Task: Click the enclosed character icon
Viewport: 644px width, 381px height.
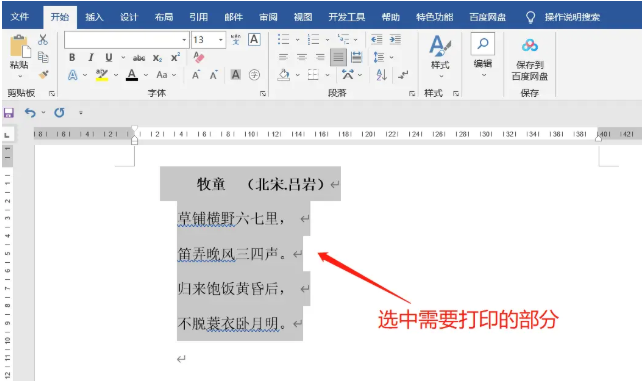Action: pos(254,75)
